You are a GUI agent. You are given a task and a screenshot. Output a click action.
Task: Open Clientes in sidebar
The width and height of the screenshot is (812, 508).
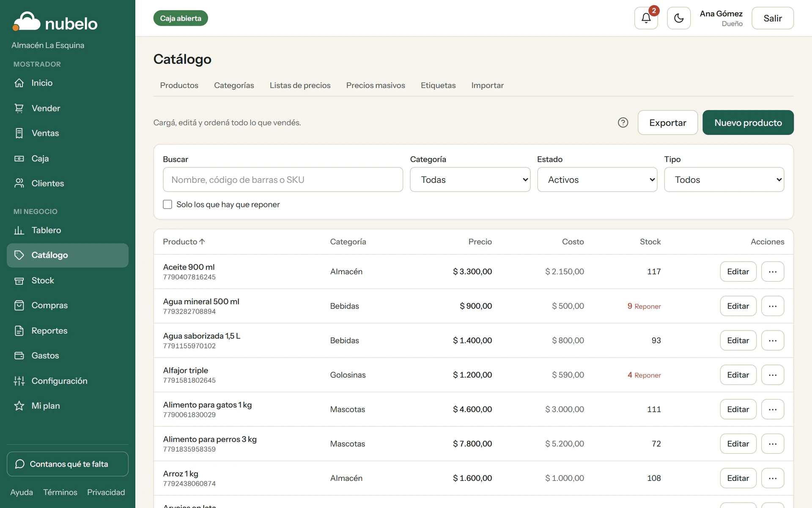point(68,183)
